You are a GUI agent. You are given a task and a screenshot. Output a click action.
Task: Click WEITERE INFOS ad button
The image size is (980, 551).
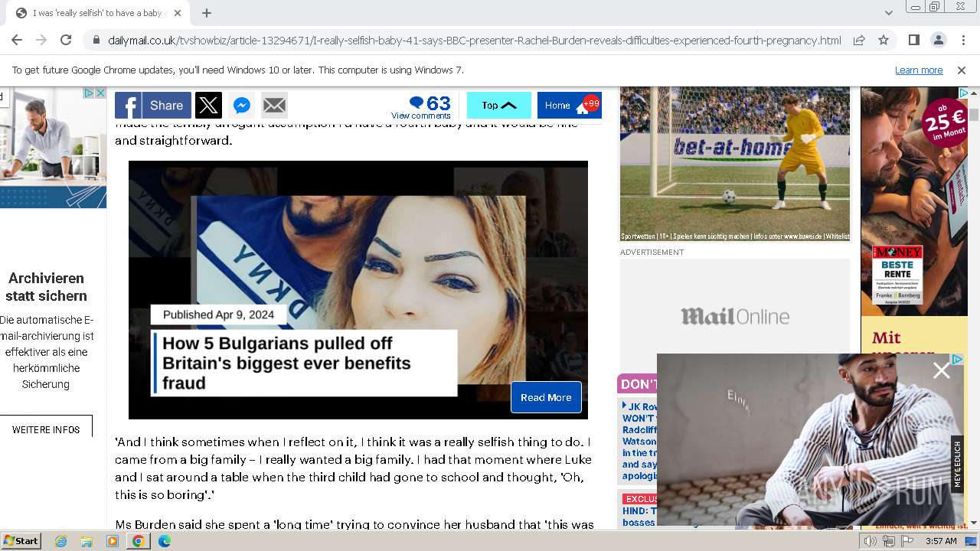coord(46,429)
